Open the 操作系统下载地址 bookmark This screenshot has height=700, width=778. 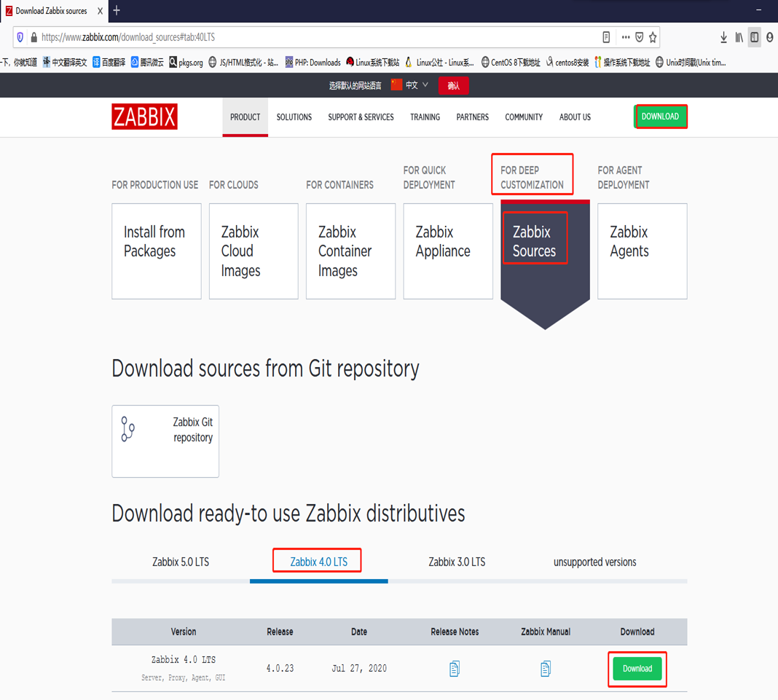tap(622, 62)
